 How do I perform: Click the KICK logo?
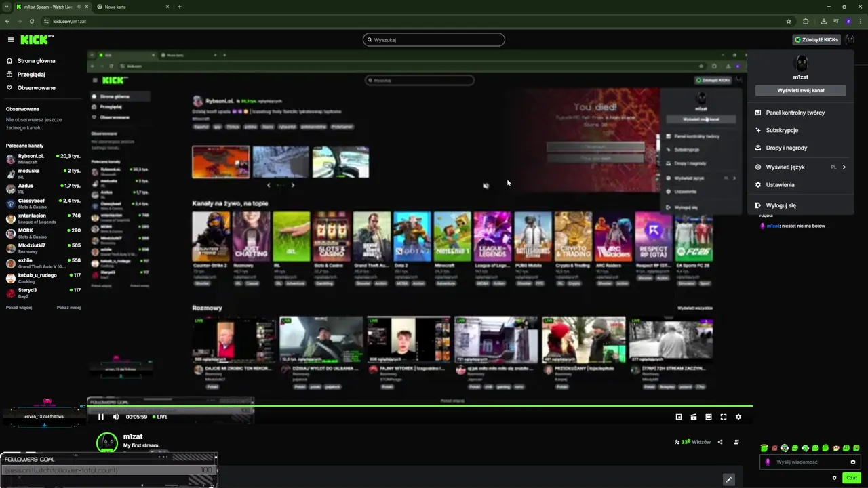tap(37, 40)
